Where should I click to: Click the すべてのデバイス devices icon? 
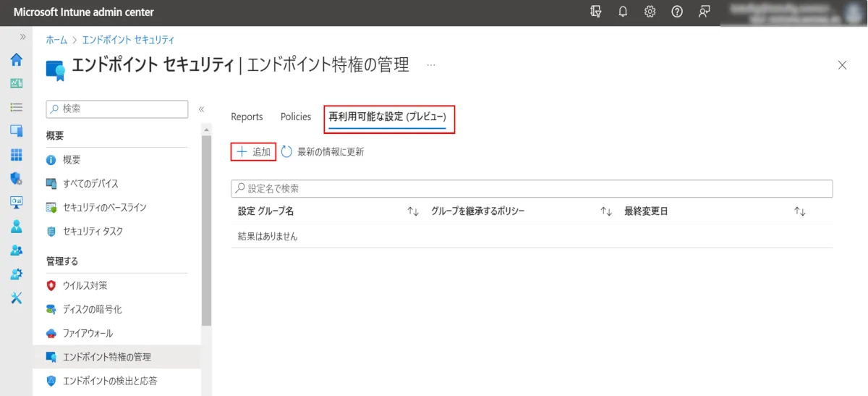coord(51,184)
